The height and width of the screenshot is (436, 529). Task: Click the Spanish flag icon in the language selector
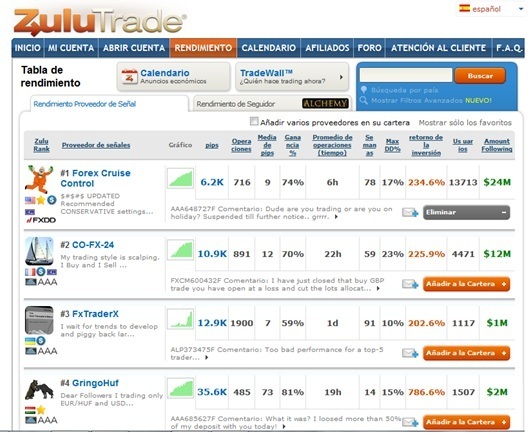point(464,8)
